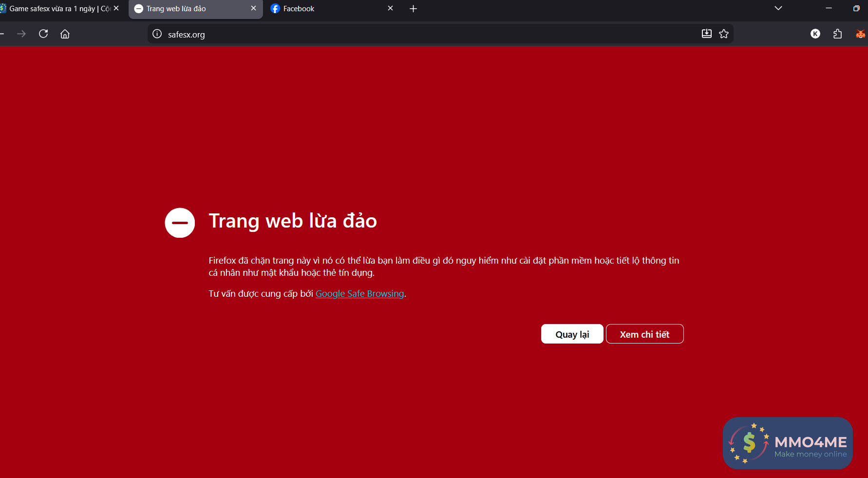Open the Firefox home page

[x=65, y=34]
